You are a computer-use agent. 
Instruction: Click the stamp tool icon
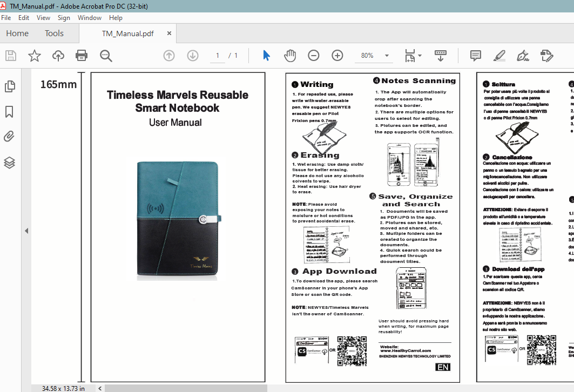(546, 56)
